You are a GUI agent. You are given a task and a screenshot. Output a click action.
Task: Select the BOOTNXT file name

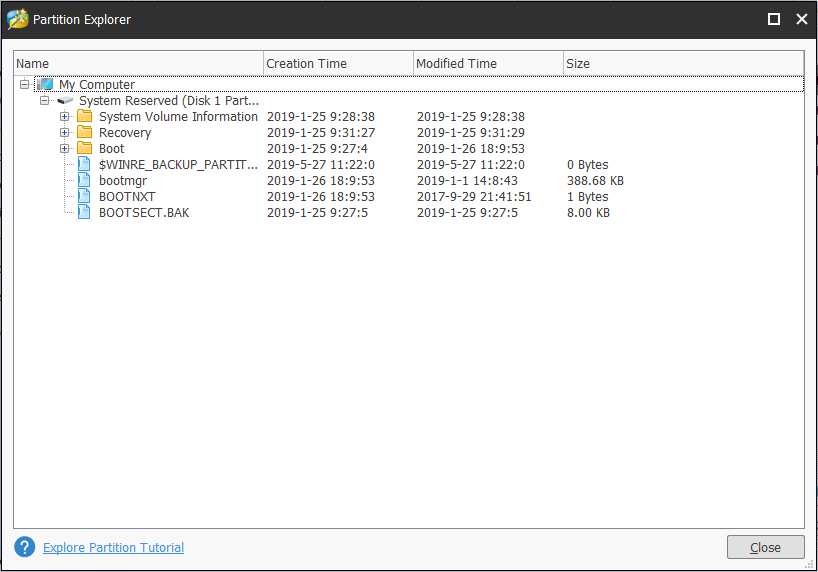pyautogui.click(x=127, y=197)
